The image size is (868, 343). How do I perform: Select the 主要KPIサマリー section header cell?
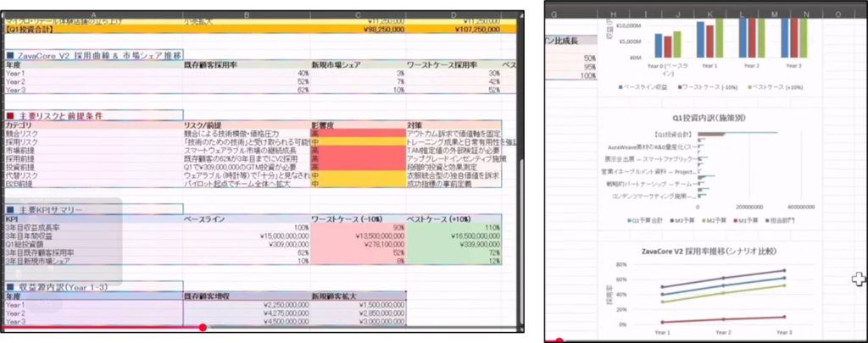[x=49, y=208]
